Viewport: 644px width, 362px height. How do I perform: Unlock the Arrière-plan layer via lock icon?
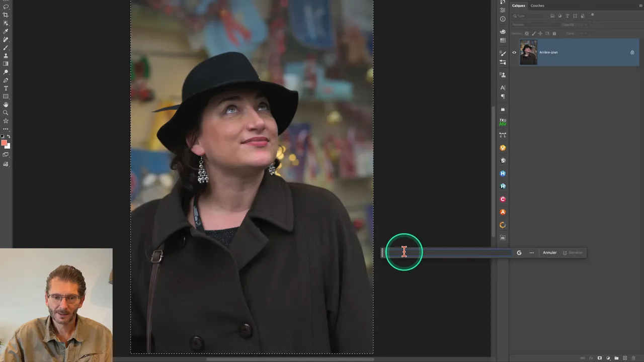point(632,52)
